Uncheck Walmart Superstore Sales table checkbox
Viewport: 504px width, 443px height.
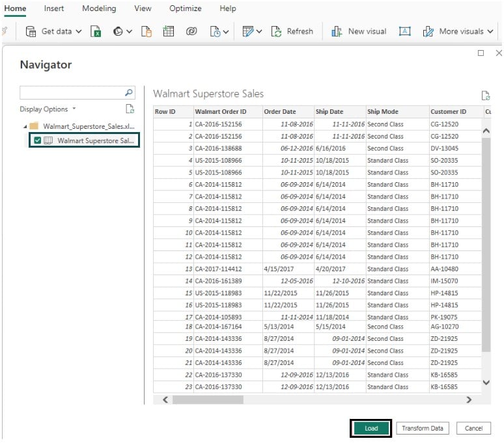[x=38, y=141]
